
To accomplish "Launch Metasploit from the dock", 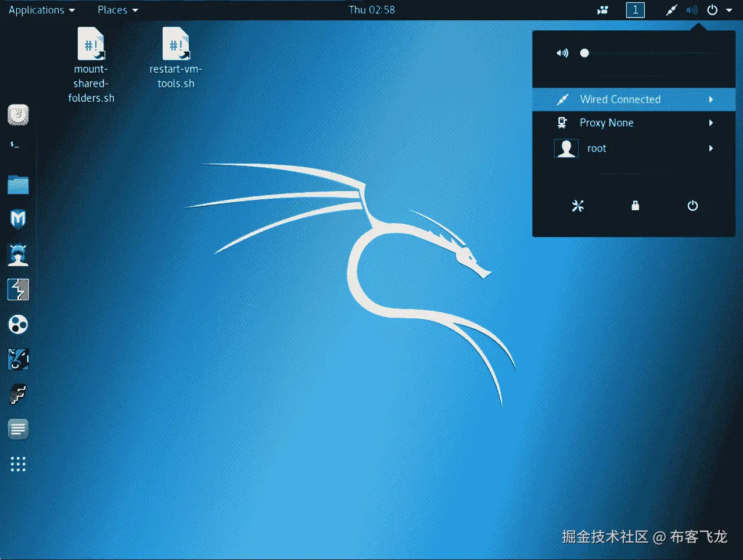I will point(18,220).
